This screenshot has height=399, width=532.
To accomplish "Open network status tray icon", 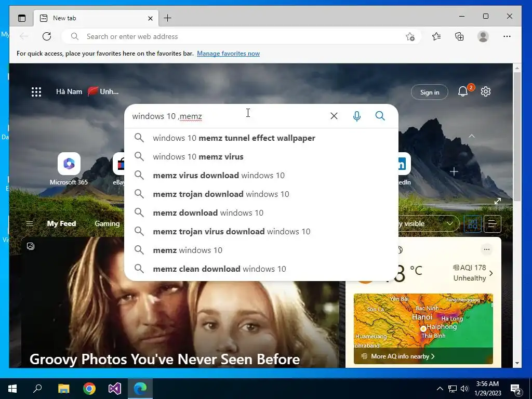I will click(453, 389).
